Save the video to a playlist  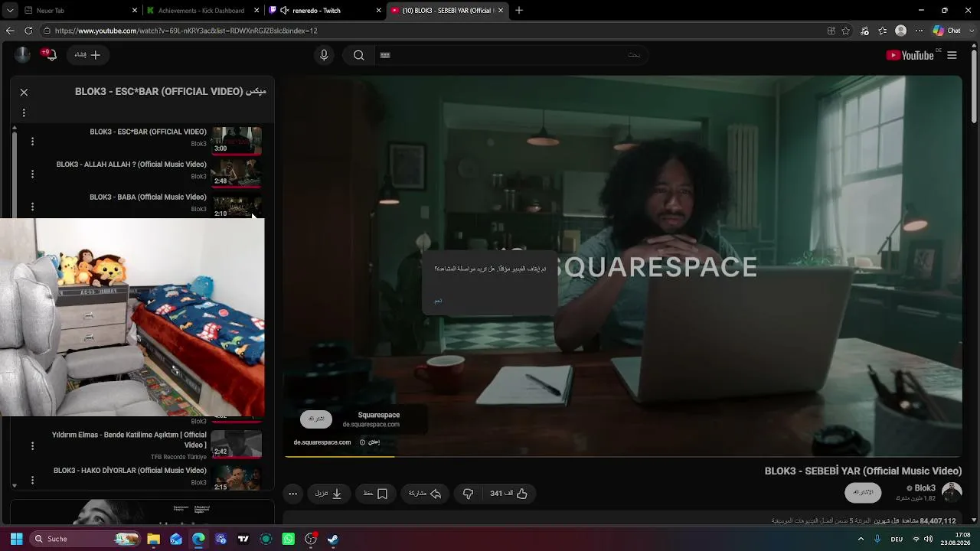[375, 494]
